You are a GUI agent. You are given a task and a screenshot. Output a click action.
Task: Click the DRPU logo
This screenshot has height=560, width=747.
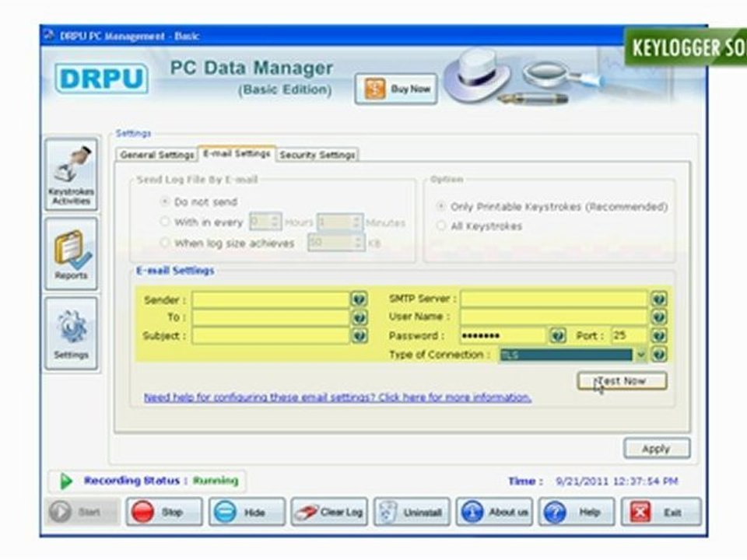coord(101,78)
